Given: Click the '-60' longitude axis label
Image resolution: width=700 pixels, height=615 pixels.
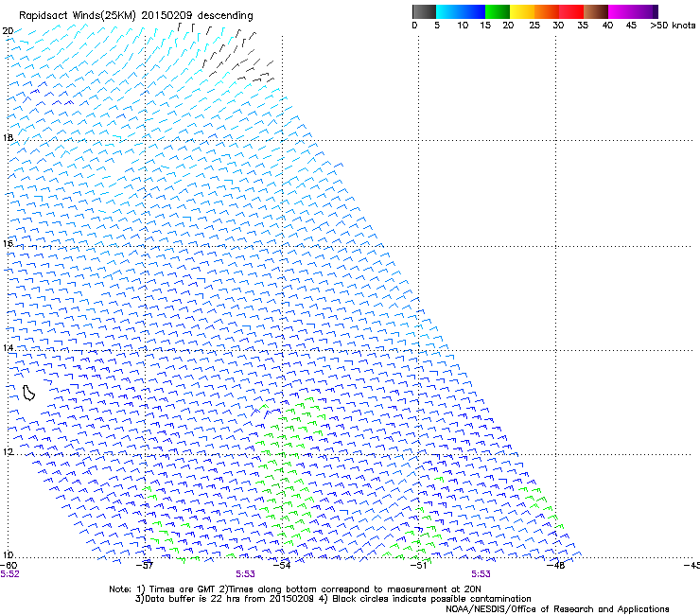Looking at the screenshot, I should tap(9, 566).
